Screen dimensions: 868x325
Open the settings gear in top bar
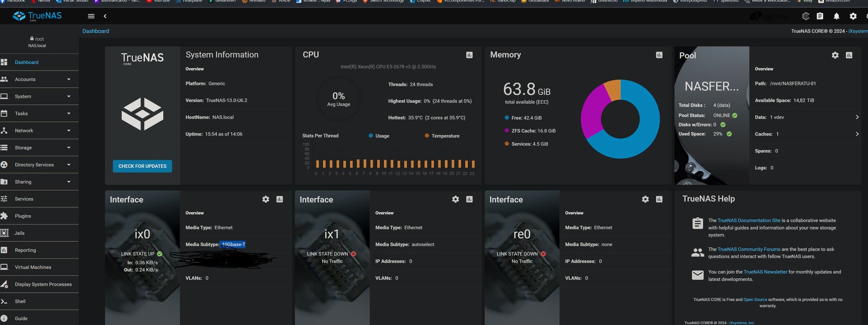point(853,16)
